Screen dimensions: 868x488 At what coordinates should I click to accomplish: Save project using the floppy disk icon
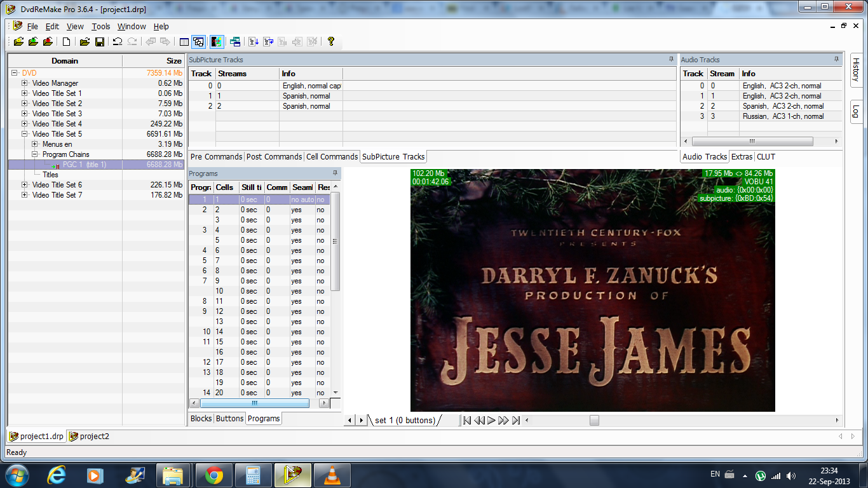[x=100, y=42]
